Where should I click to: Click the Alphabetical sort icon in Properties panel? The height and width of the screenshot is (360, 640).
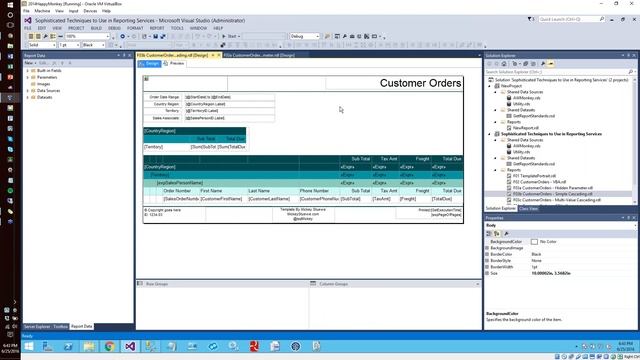click(497, 234)
